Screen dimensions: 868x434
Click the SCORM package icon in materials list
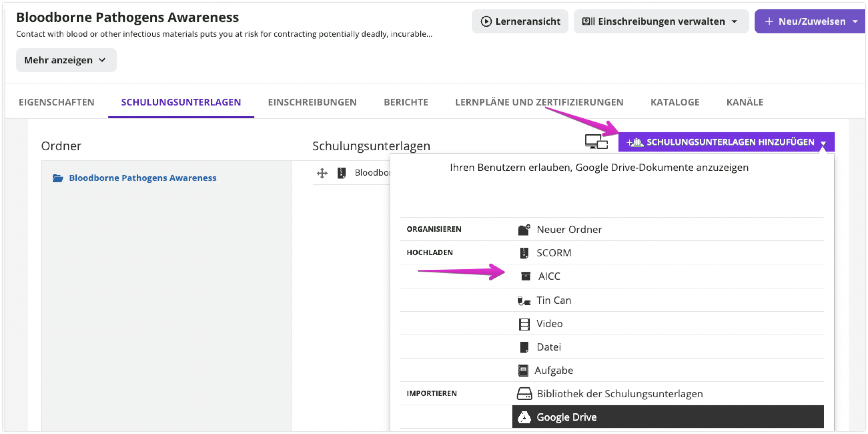click(x=341, y=173)
